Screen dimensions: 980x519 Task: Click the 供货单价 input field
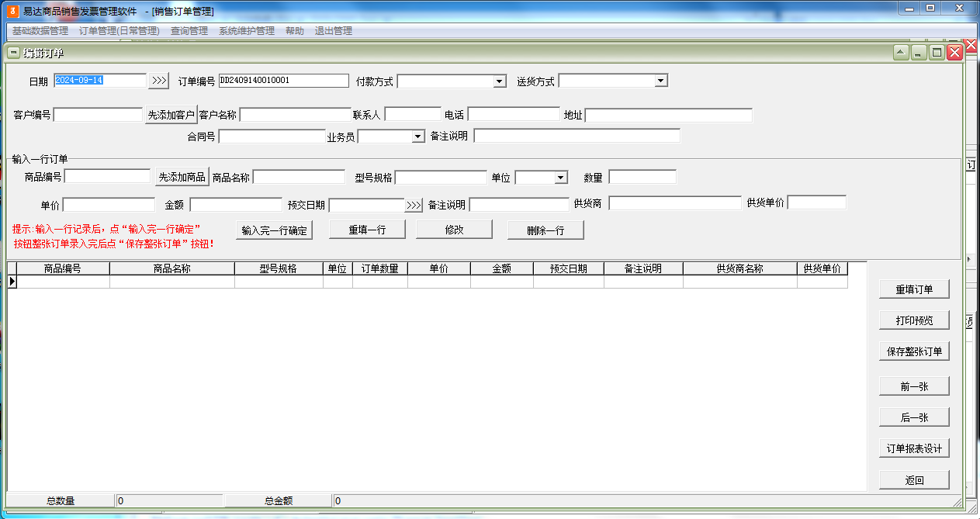(817, 202)
